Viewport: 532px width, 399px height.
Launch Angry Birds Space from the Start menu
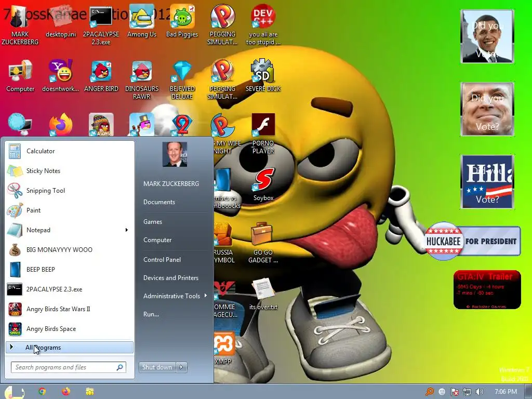tap(70, 329)
